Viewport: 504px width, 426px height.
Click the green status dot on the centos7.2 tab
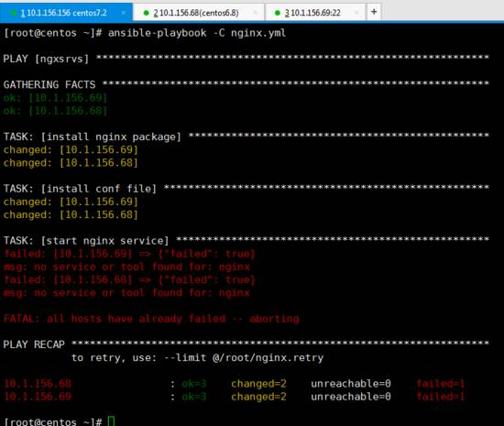[14, 13]
